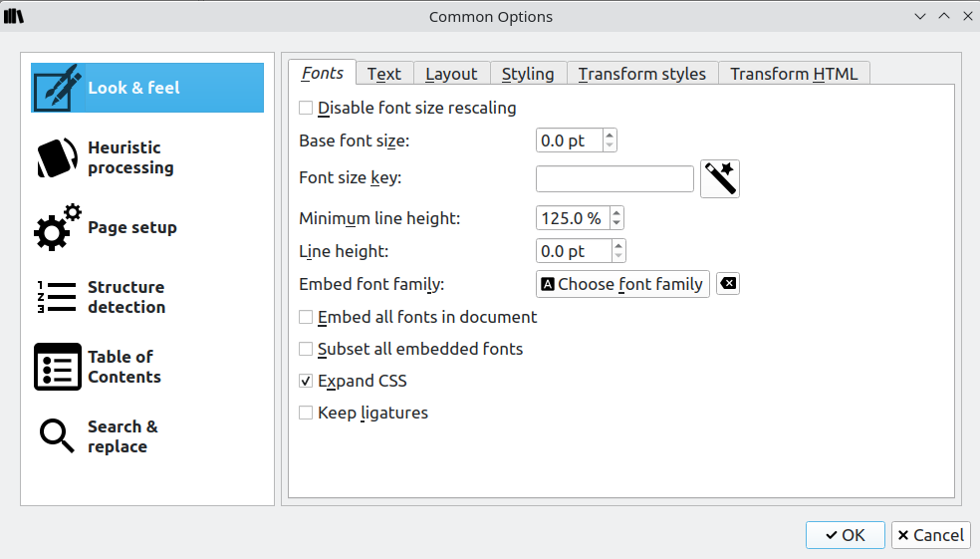Open the Transform styles tab
The height and width of the screenshot is (559, 980).
(642, 74)
